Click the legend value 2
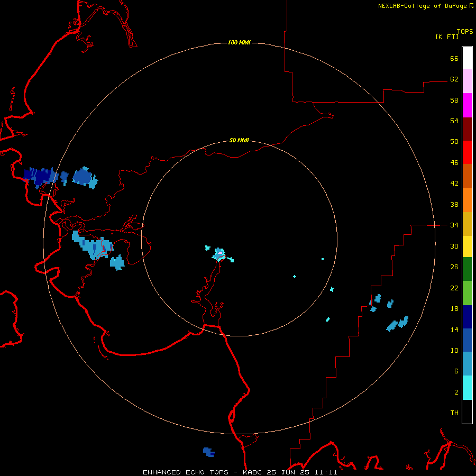This screenshot has width=476, height=476. point(456,392)
